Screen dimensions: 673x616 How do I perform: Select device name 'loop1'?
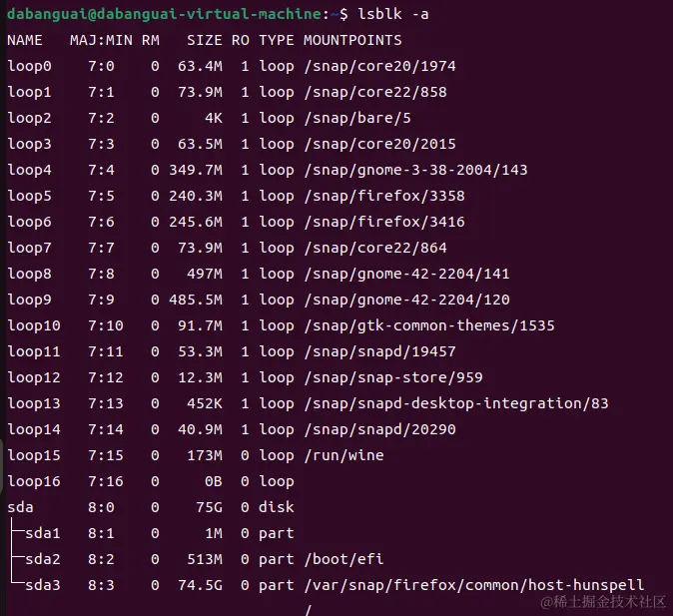point(30,92)
